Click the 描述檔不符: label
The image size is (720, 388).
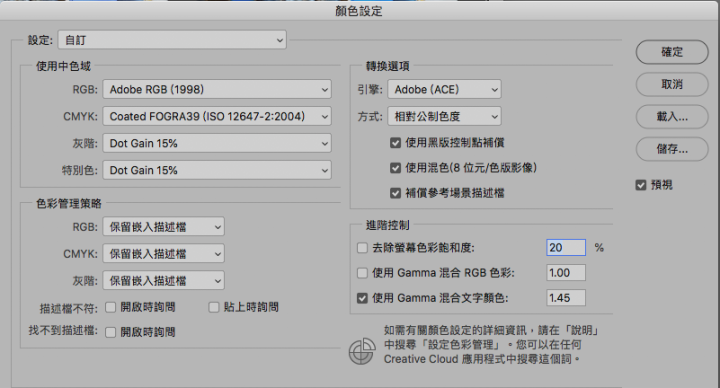point(69,309)
